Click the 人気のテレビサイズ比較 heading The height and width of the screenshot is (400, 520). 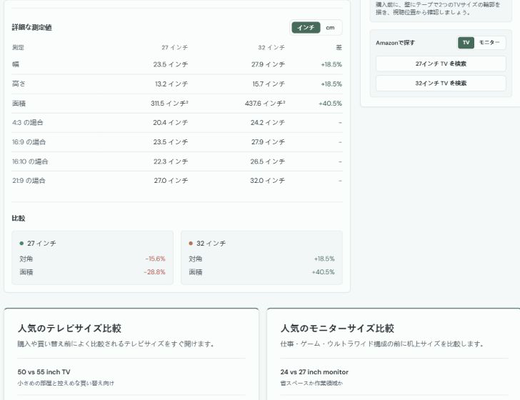pos(69,328)
